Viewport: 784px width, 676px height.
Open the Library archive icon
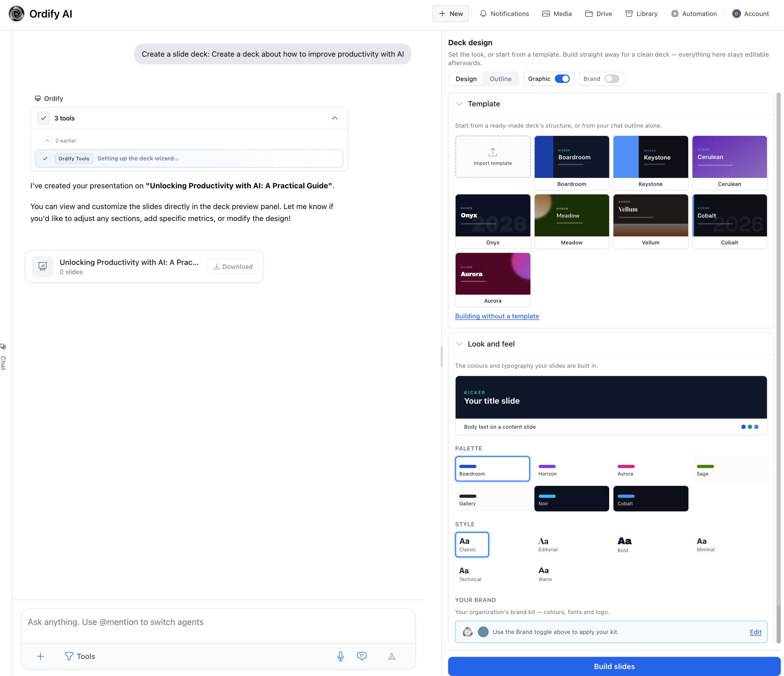[629, 14]
